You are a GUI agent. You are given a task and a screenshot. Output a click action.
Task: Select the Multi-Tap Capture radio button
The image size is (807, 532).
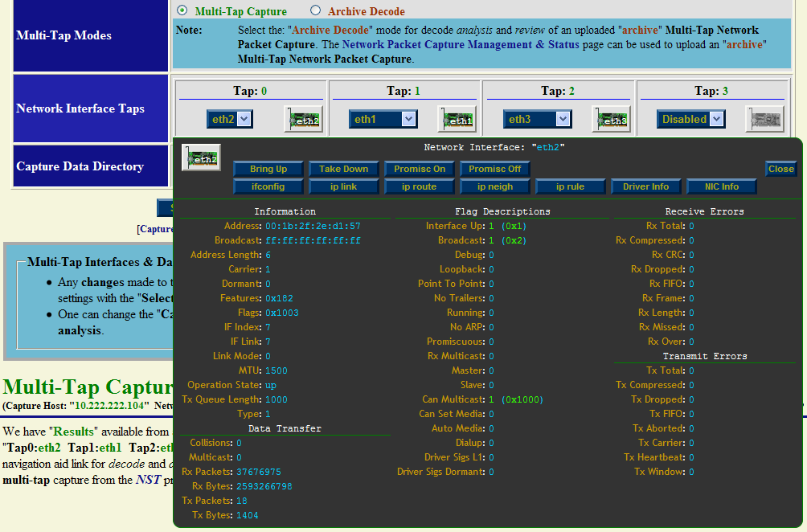(182, 10)
